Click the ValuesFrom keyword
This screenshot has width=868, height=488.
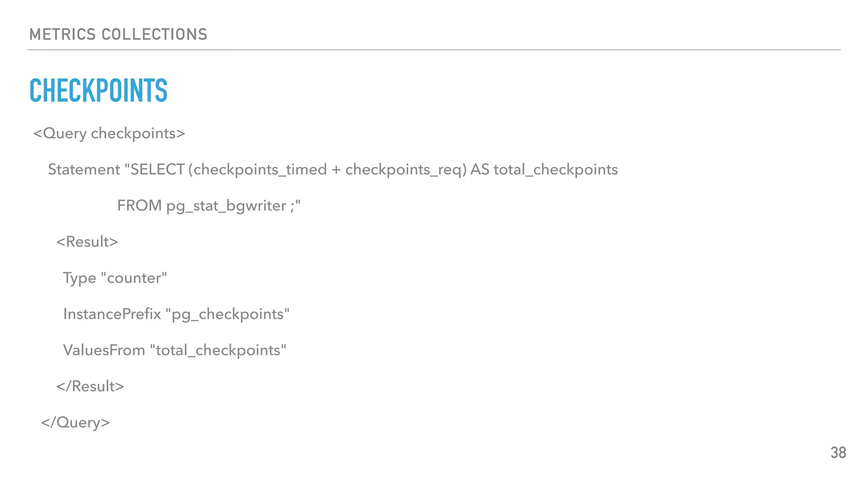tap(104, 350)
